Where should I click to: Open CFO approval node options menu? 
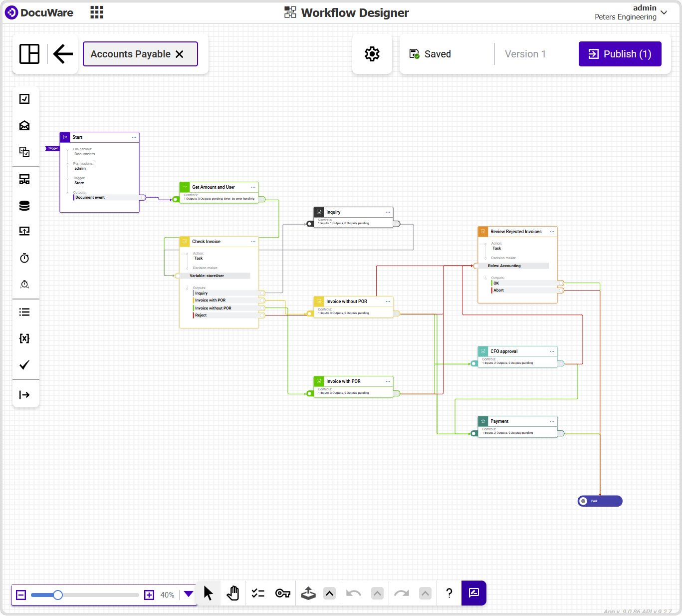click(552, 351)
